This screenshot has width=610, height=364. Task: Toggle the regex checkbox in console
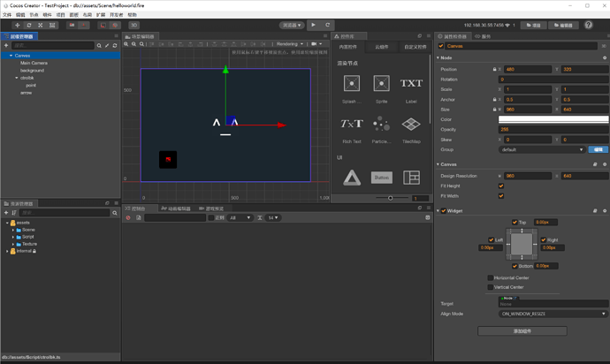[x=211, y=217]
